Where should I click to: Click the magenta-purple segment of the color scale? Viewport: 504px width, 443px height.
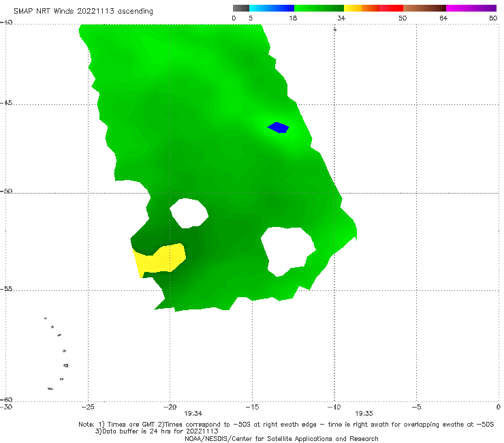click(x=471, y=8)
